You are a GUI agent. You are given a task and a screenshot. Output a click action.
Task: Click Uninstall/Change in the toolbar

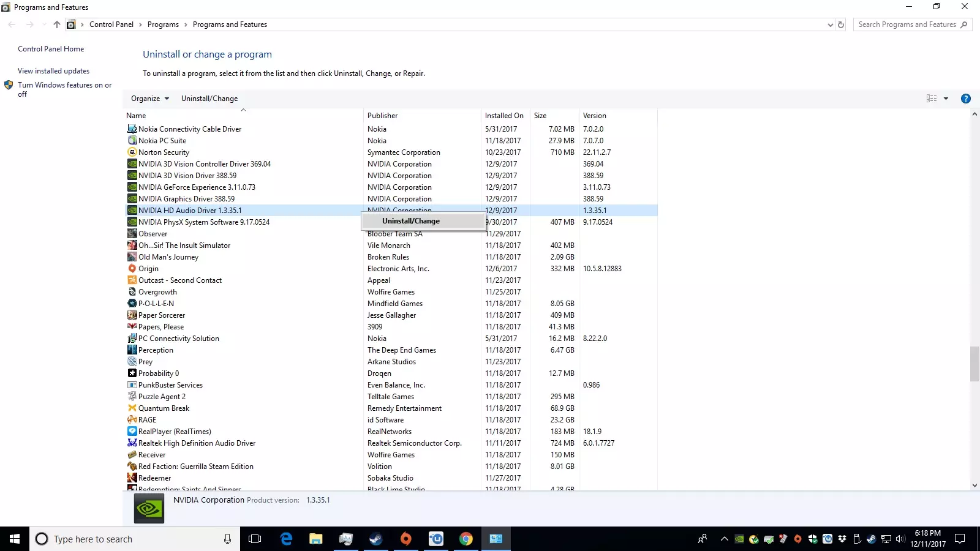click(x=209, y=99)
